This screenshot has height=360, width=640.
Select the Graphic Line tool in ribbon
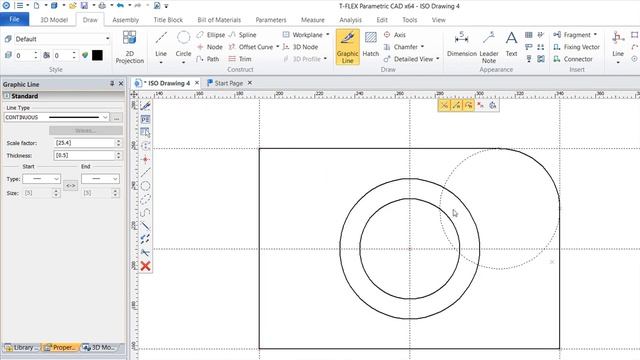[347, 47]
